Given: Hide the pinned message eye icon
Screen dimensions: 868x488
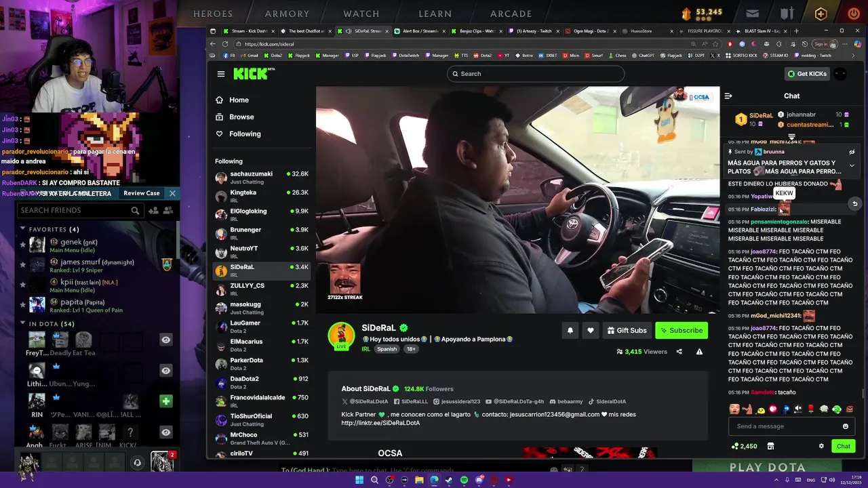Looking at the screenshot, I should click(x=852, y=152).
